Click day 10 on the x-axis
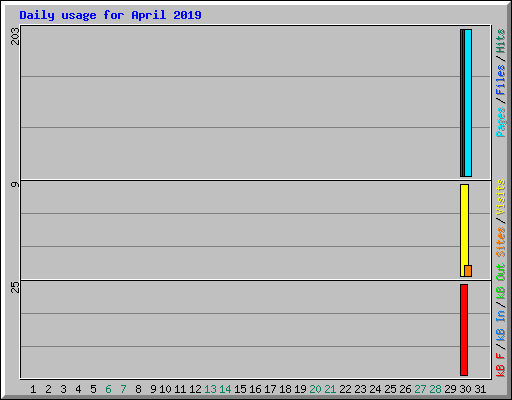This screenshot has width=512, height=400. coord(165,389)
